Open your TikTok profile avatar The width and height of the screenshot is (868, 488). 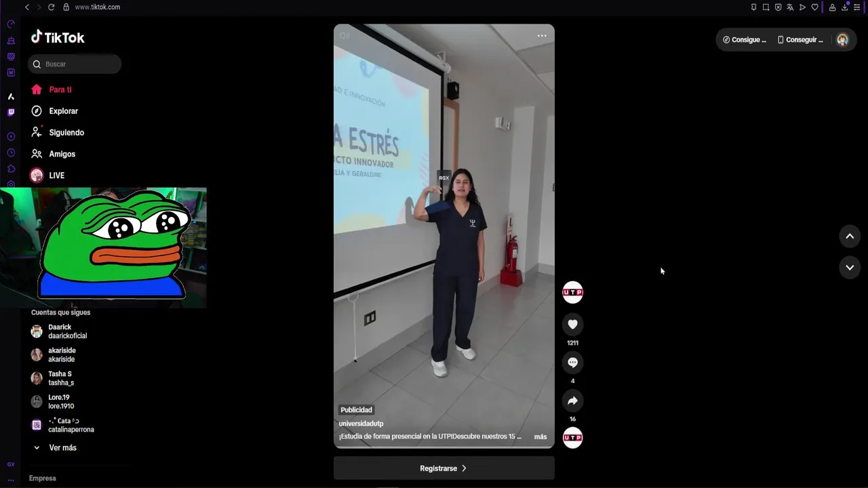842,40
